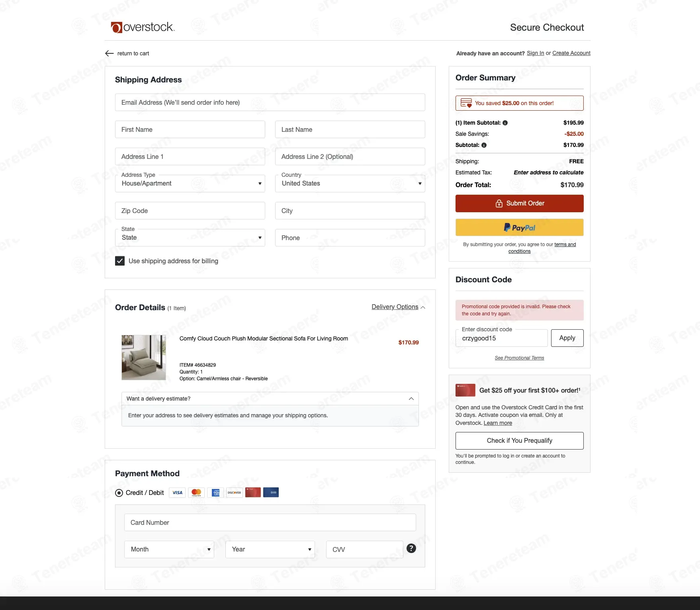Click the ITEM# 46634829 text
Image resolution: width=700 pixels, height=610 pixels.
coord(197,365)
